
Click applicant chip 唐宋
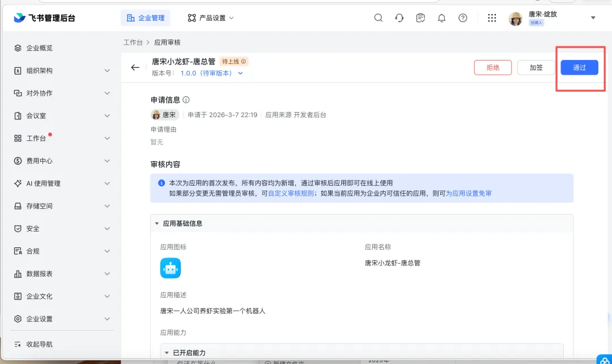click(164, 114)
